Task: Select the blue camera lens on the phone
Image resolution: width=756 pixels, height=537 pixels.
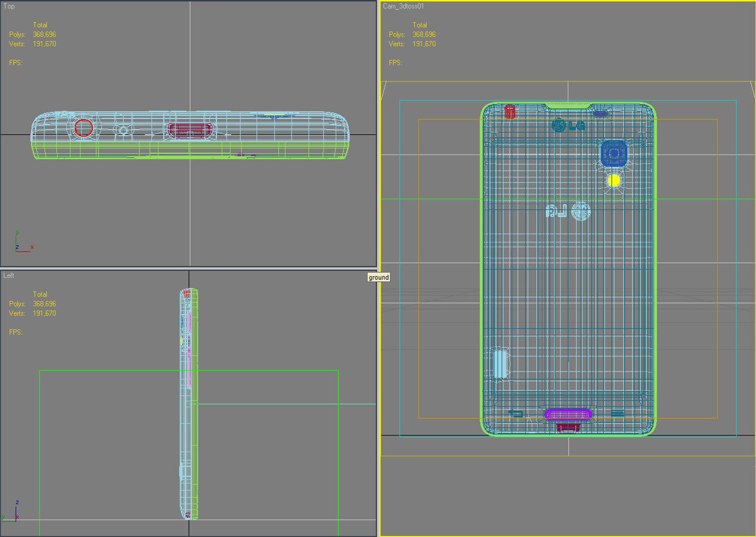Action: tap(614, 154)
